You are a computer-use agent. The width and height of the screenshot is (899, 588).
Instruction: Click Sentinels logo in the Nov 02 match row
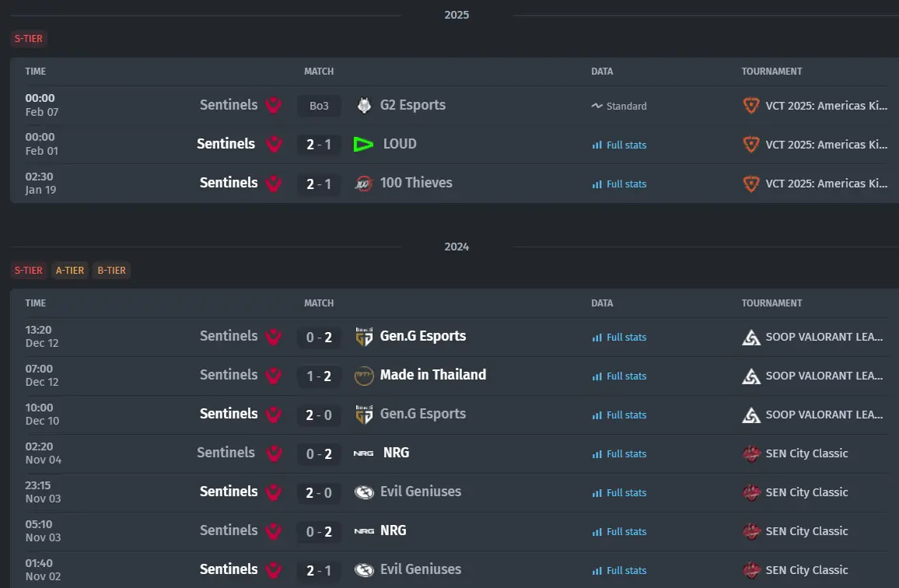click(x=274, y=570)
